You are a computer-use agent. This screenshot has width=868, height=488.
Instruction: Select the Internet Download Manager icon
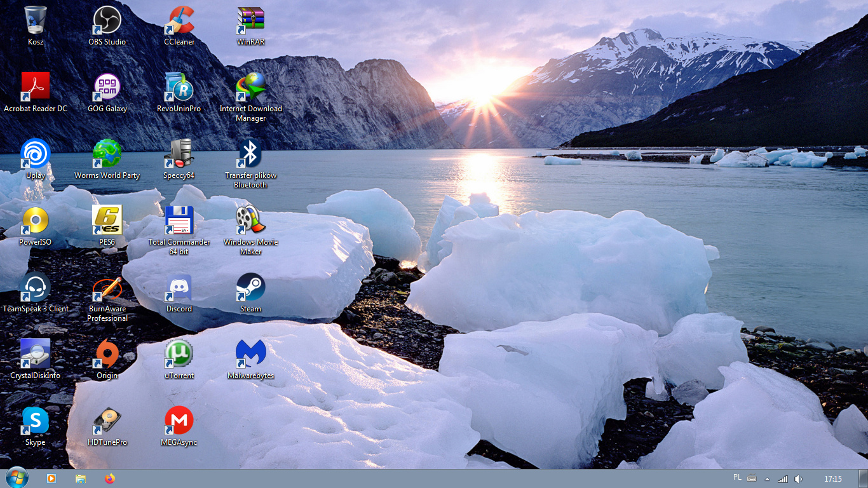[x=250, y=87]
